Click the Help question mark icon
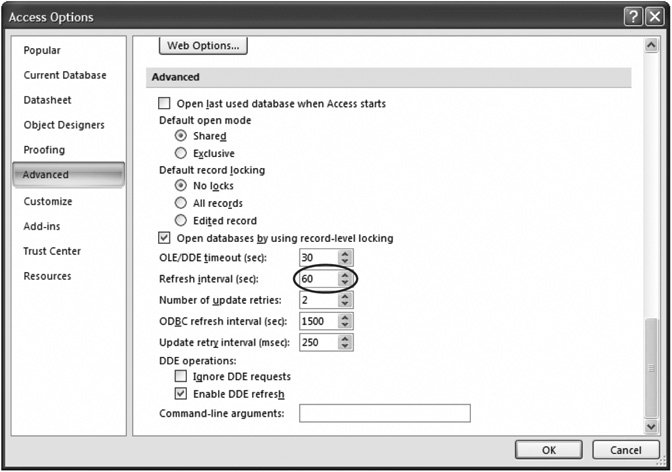The image size is (672, 472). [x=632, y=16]
